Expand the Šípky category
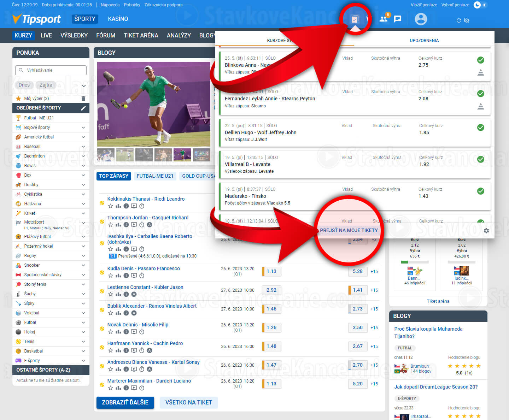The image size is (509, 420). [x=83, y=303]
